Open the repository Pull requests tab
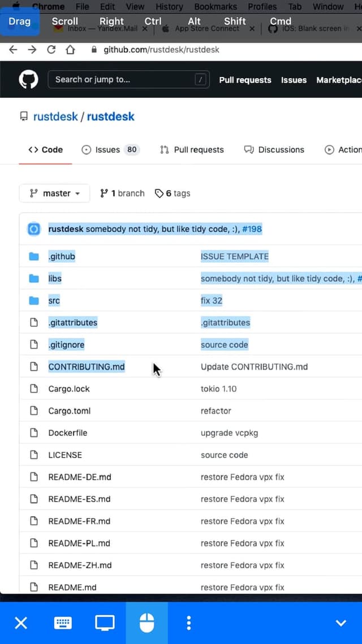The image size is (362, 644). [x=192, y=150]
